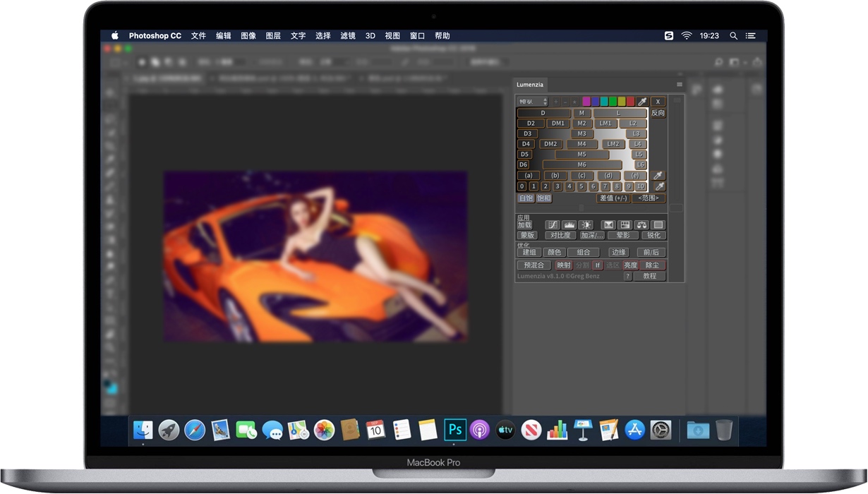
Task: Select the brightness sun icon in Lumenzia
Action: [587, 224]
